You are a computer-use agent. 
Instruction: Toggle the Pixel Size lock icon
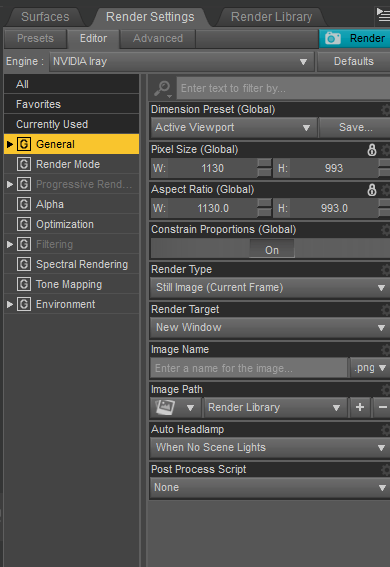coord(372,150)
